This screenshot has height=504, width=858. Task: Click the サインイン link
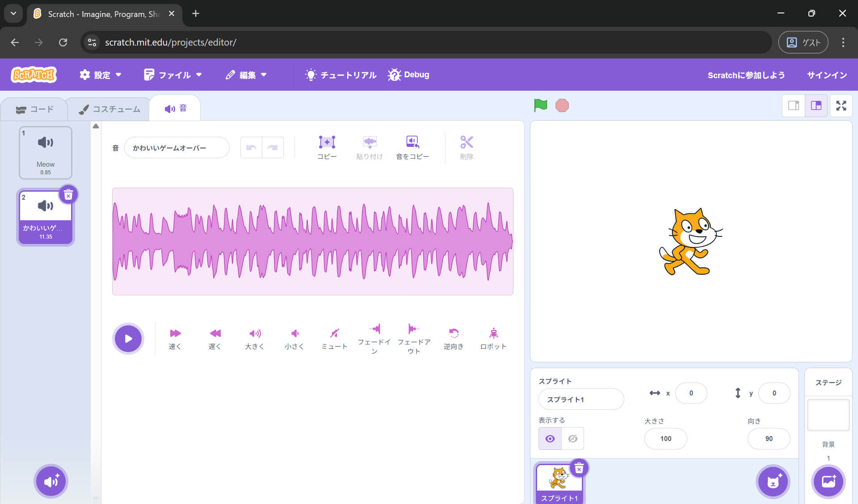coord(826,75)
